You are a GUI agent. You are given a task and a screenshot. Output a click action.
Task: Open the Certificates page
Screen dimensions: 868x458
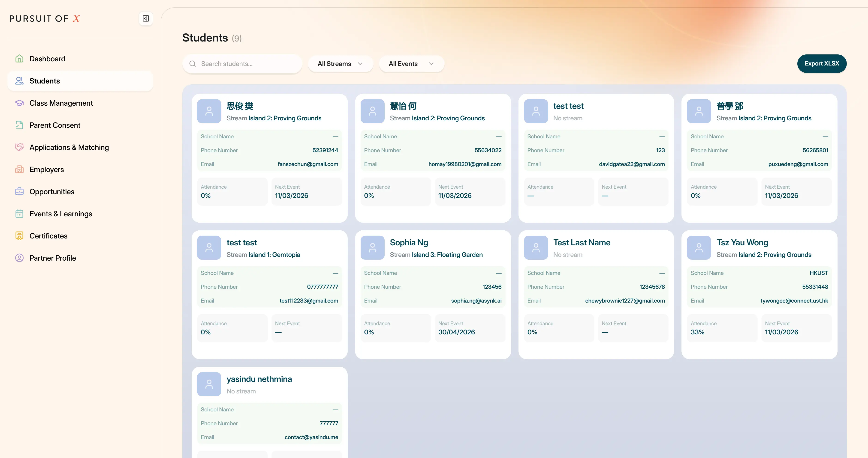point(80,236)
